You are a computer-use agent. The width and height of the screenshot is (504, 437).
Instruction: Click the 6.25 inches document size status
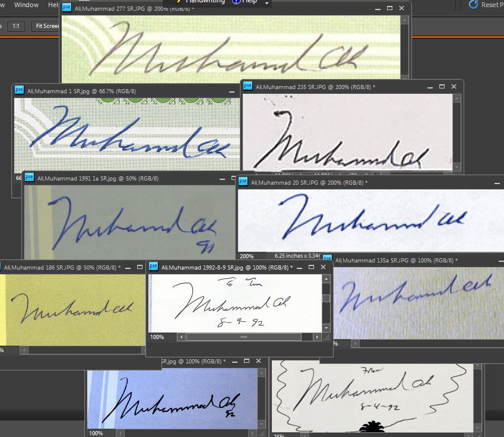pyautogui.click(x=297, y=256)
